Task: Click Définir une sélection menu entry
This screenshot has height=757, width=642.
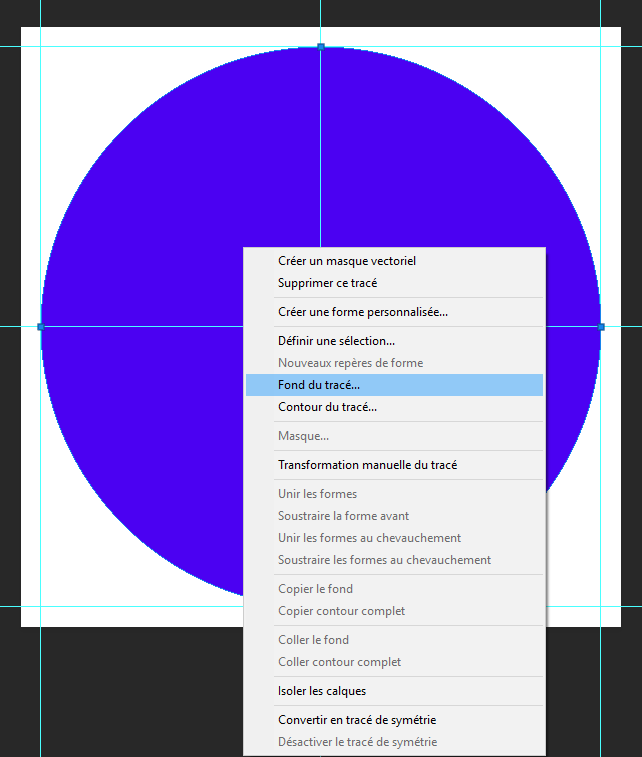Action: (x=337, y=341)
